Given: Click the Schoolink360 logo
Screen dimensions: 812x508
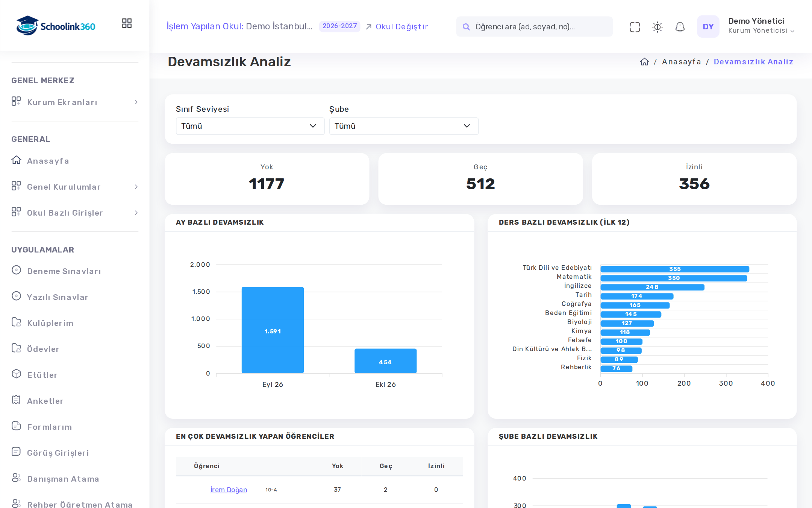Looking at the screenshot, I should click(x=56, y=26).
